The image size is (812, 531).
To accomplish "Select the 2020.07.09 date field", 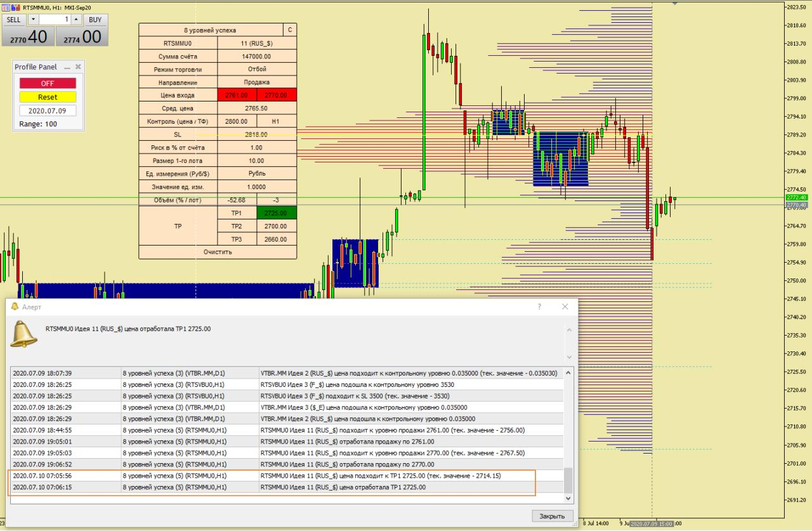I will (48, 111).
